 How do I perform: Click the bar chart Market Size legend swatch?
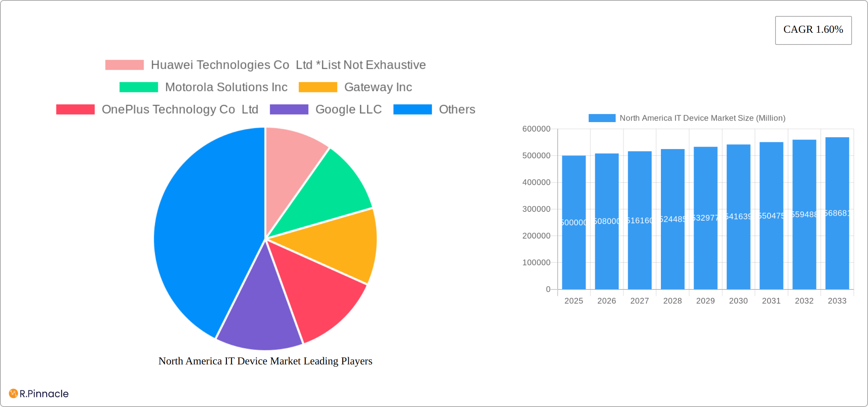602,118
